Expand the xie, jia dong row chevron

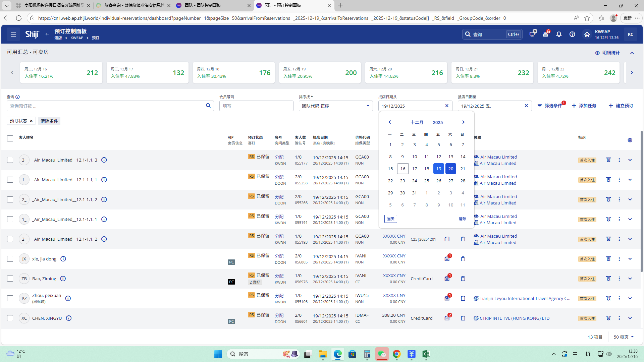click(x=630, y=259)
